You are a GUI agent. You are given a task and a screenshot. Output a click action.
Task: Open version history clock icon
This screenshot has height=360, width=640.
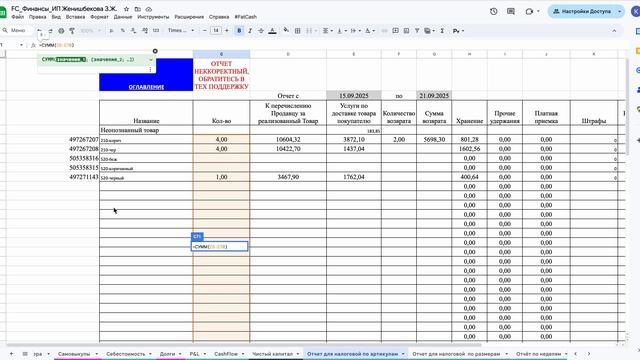[493, 11]
